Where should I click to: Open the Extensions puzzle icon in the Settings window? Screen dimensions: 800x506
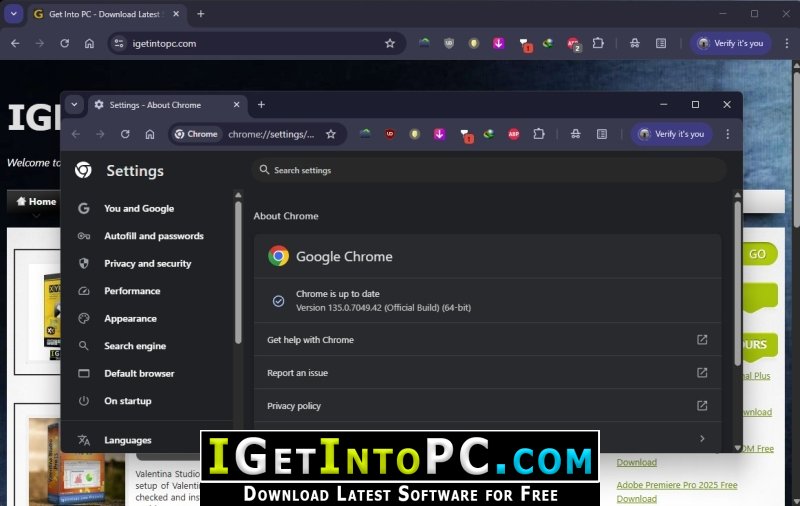point(539,134)
